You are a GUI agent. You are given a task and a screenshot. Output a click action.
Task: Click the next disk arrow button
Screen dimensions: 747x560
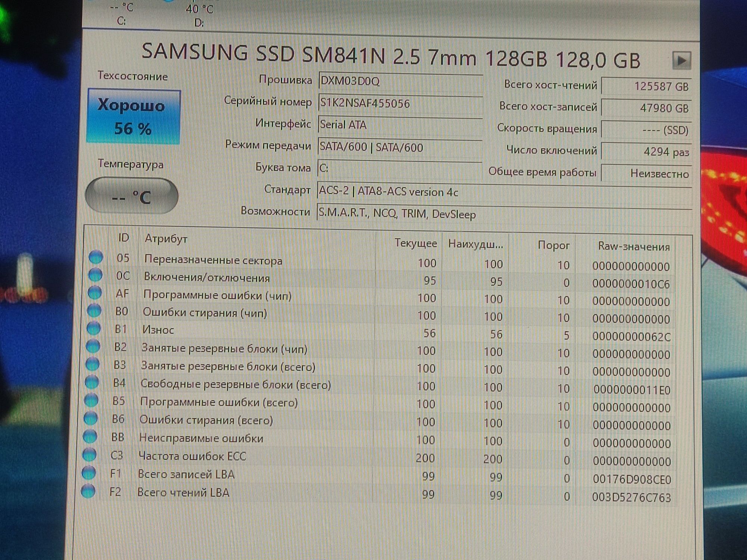(x=682, y=60)
